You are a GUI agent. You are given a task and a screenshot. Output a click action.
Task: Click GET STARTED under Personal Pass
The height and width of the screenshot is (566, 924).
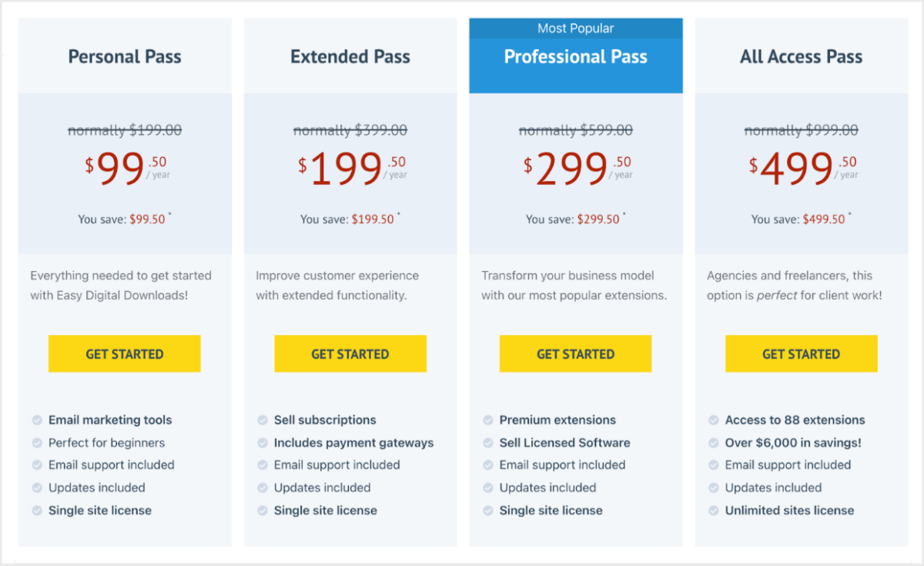coord(124,353)
